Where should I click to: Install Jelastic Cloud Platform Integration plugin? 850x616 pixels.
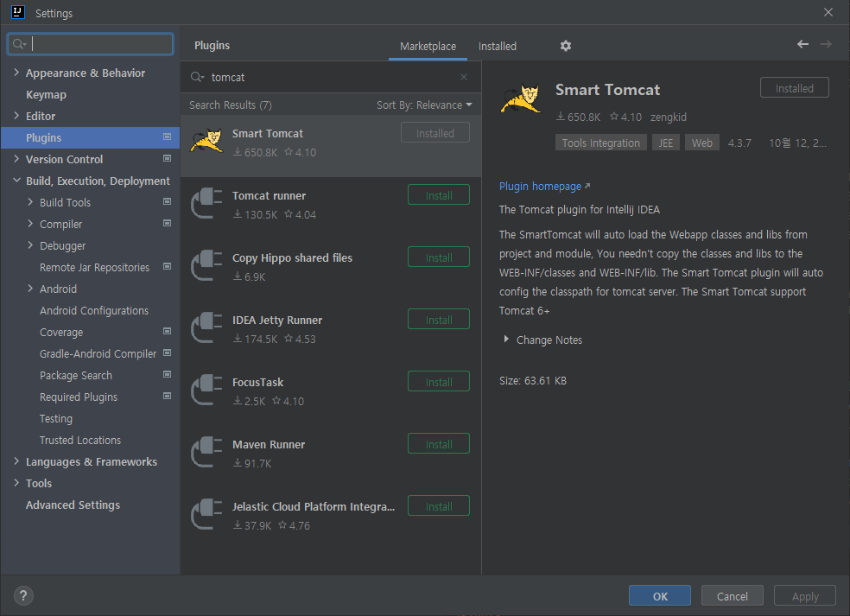439,506
